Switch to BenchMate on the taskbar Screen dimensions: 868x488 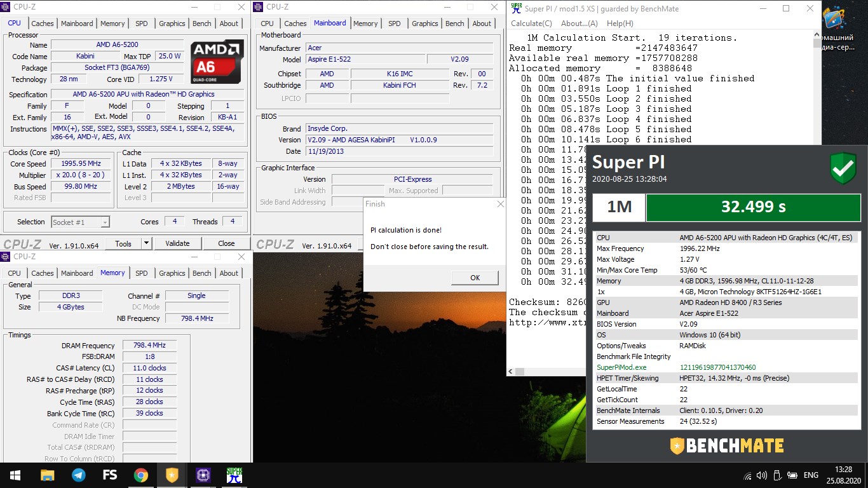[172, 475]
